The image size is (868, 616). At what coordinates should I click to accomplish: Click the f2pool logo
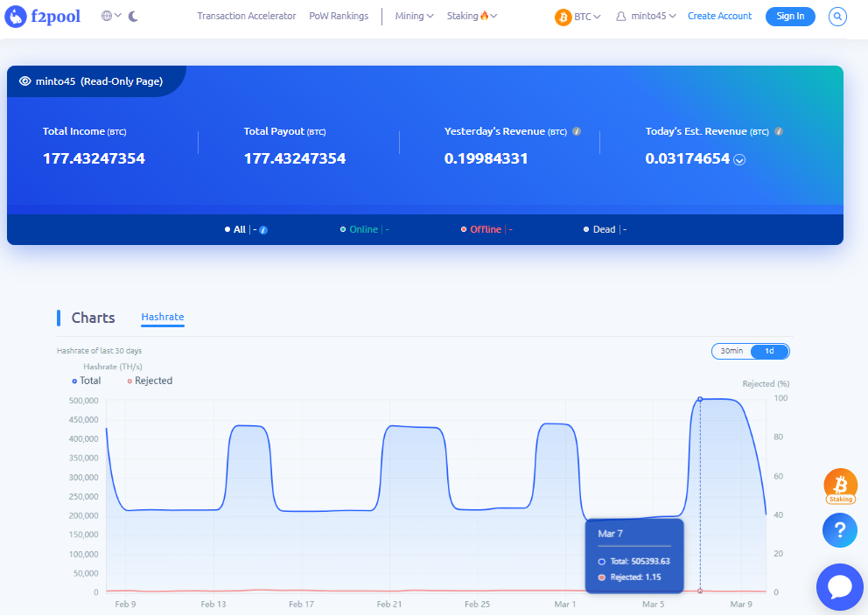pos(41,16)
